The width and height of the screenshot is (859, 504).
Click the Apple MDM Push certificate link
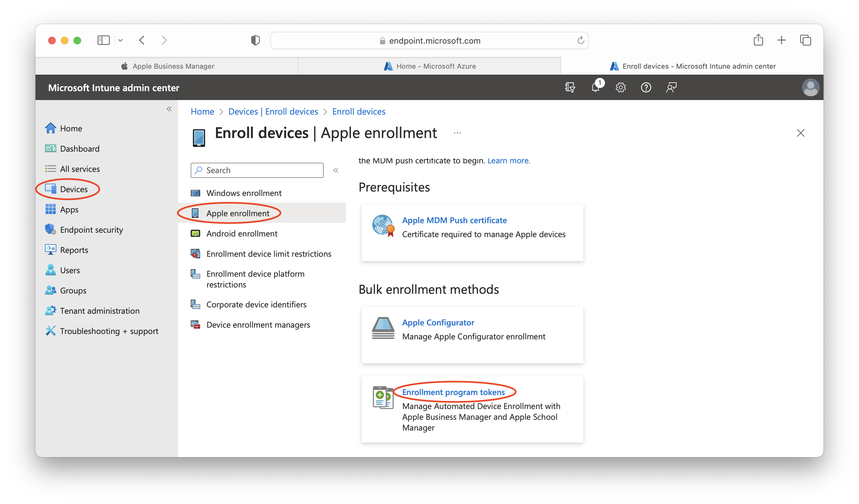tap(454, 220)
